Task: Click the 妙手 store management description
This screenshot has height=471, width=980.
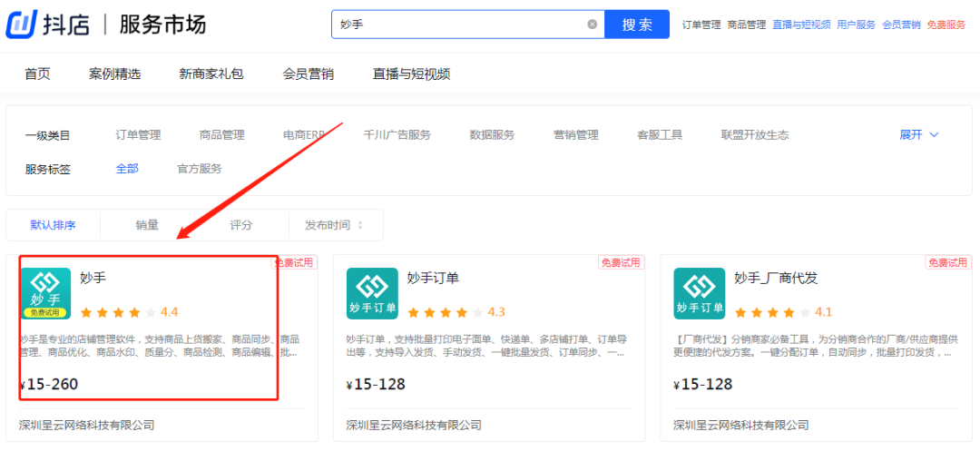Action: coord(160,346)
